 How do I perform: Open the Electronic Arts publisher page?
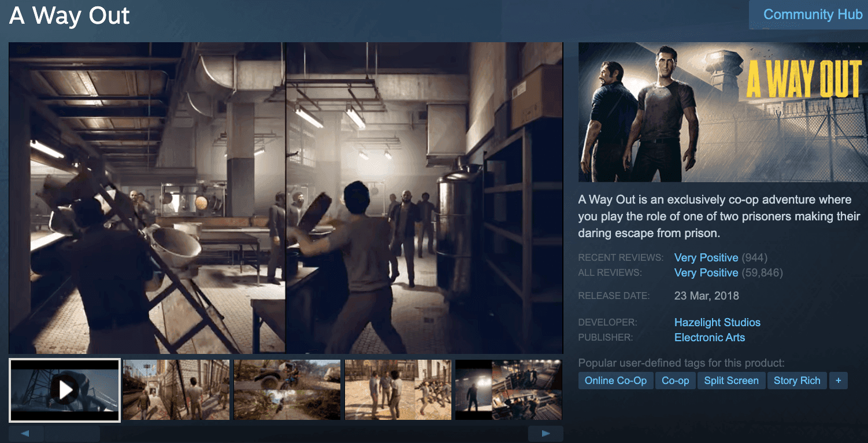(710, 337)
